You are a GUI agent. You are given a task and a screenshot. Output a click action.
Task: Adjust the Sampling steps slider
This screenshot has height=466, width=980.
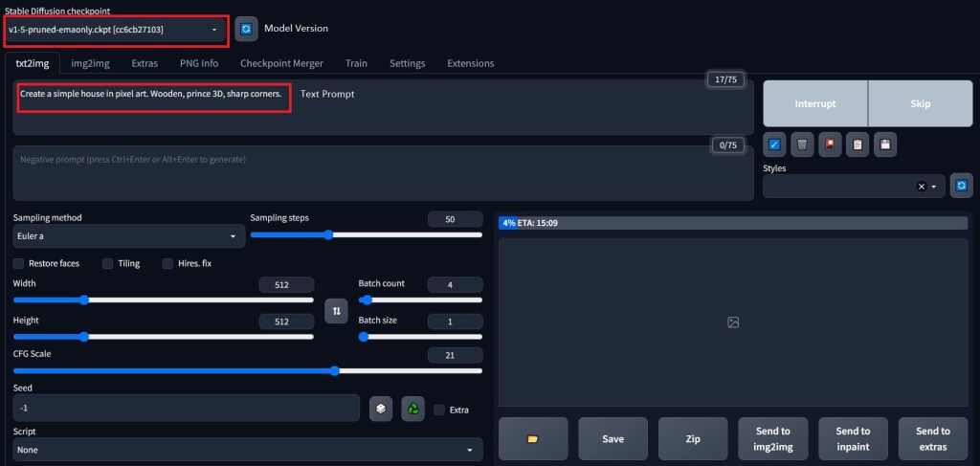coord(367,234)
